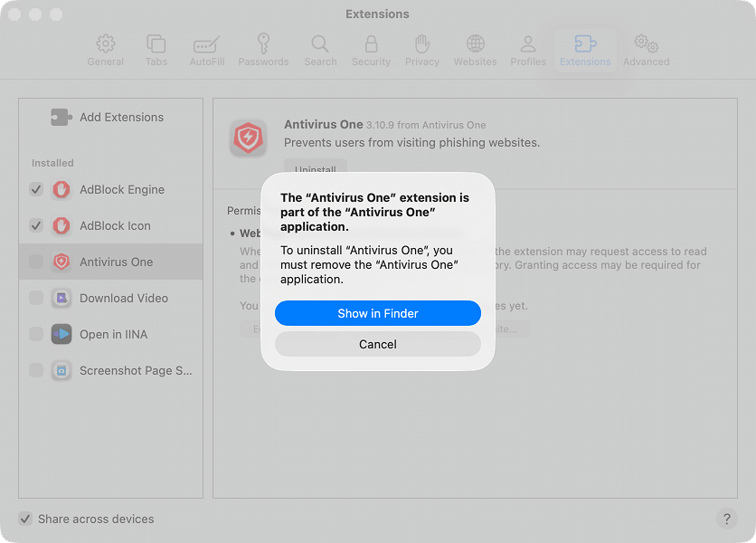Viewport: 756px width, 543px height.
Task: Open the AutoFill settings icon
Action: pos(206,45)
